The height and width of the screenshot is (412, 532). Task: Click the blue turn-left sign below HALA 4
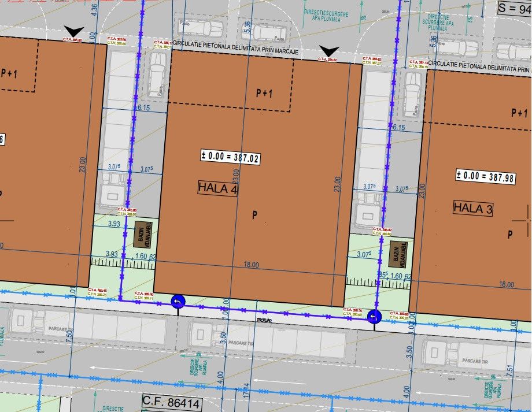click(x=178, y=301)
